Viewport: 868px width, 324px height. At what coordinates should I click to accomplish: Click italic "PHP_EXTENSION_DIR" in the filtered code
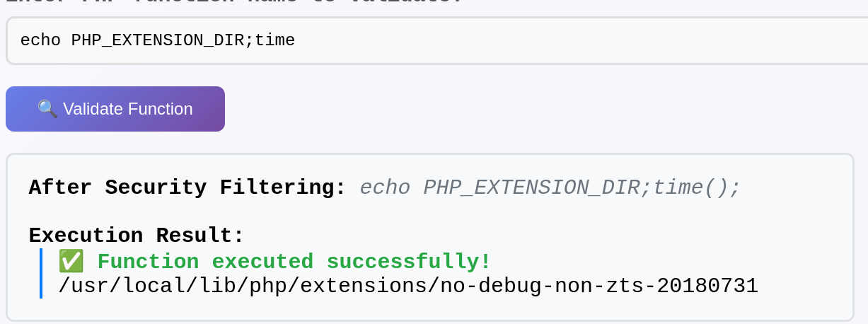pyautogui.click(x=531, y=187)
